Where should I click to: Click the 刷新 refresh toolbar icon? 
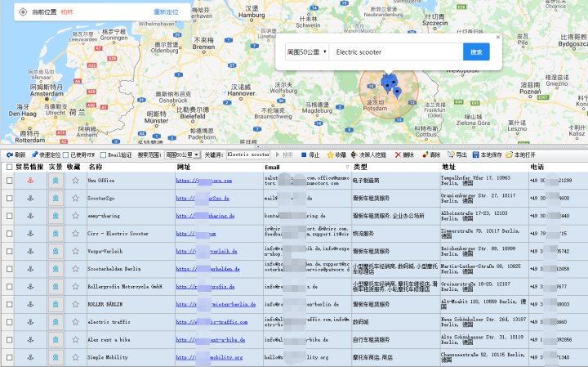pyautogui.click(x=10, y=155)
